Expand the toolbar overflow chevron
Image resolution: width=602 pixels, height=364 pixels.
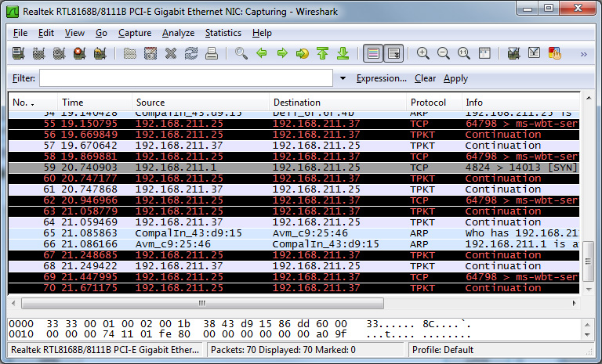tap(583, 54)
